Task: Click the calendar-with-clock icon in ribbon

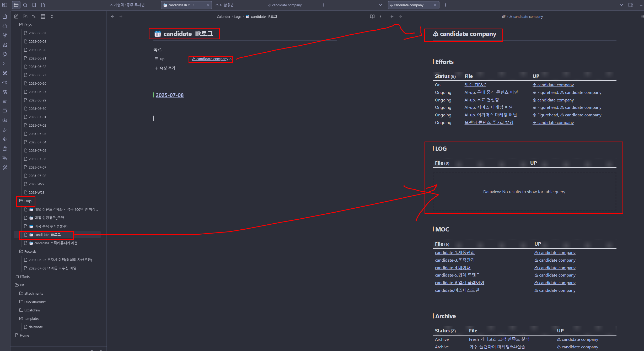Action: click(x=5, y=92)
